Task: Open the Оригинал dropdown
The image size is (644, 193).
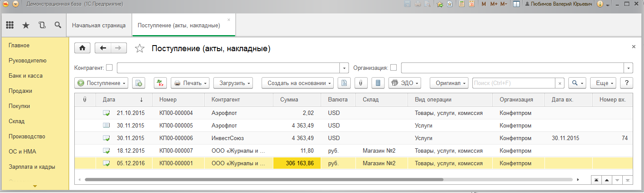Action: 449,83
